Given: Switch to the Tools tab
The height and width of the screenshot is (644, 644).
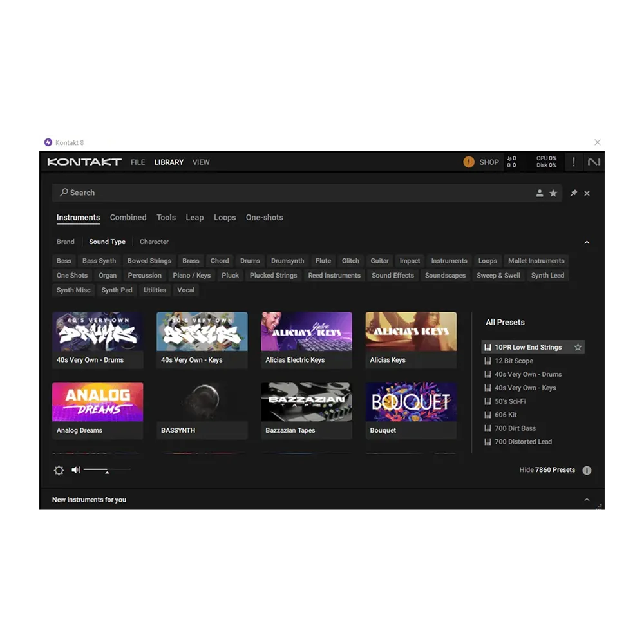Looking at the screenshot, I should tap(166, 217).
